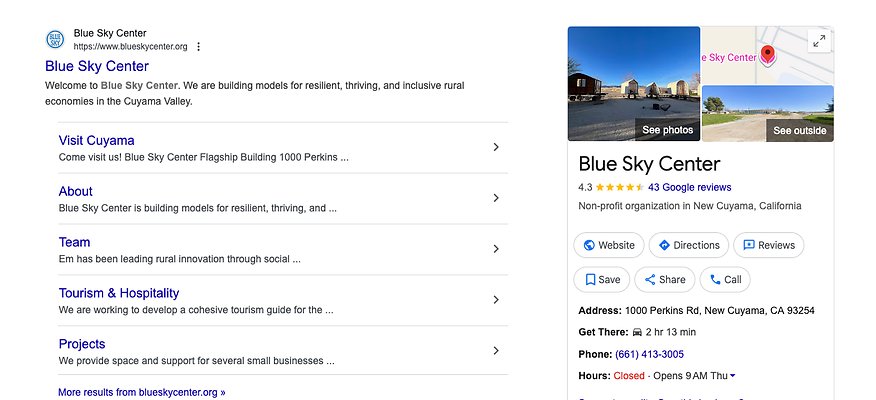Viewport: 876px width, 400px height.
Task: Expand the Projects sitelink chevron
Action: coord(496,350)
